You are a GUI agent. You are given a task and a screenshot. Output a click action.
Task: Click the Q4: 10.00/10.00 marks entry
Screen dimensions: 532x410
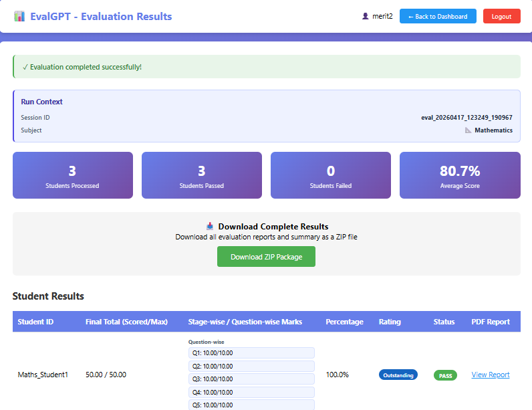coord(251,393)
